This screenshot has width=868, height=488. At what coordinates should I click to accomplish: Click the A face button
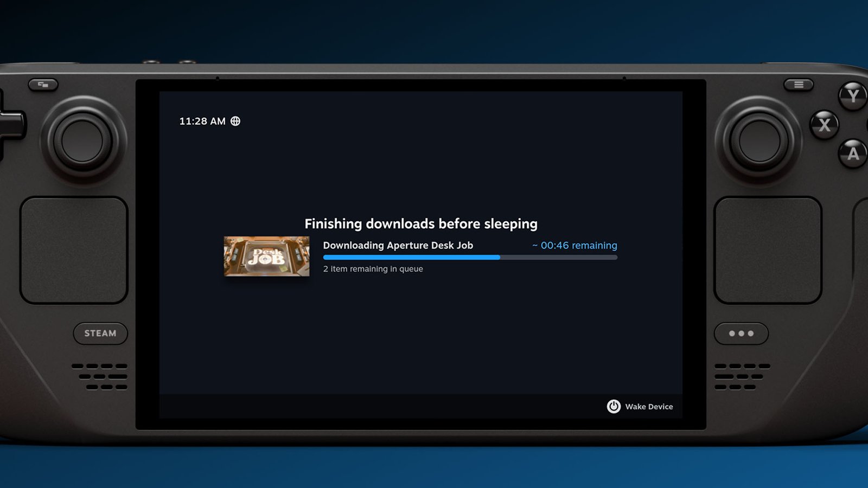(853, 153)
